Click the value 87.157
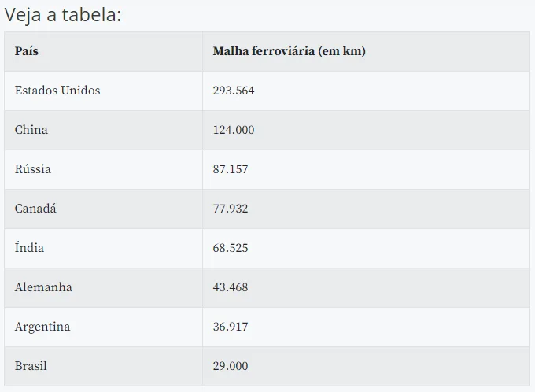Viewport: 535px width, 392px height. 231,169
